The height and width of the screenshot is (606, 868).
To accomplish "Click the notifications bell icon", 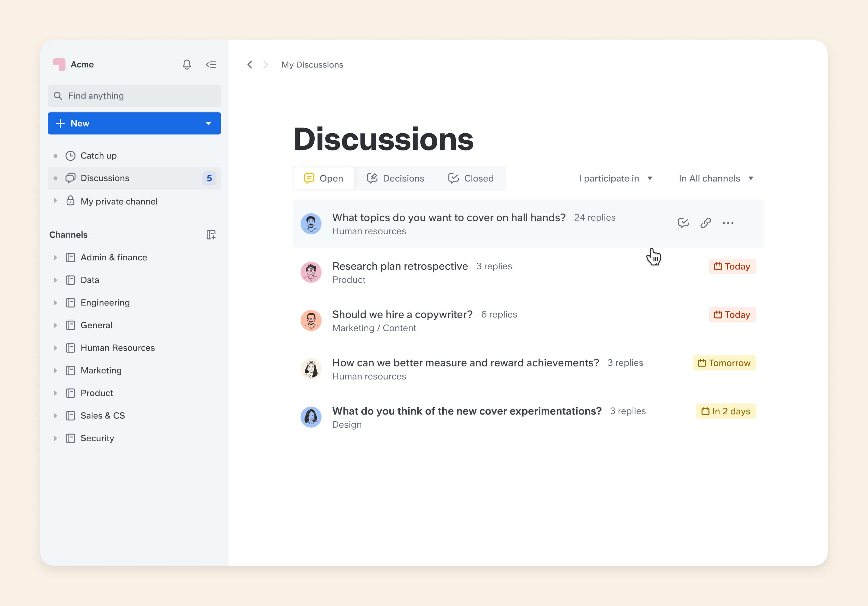I will pyautogui.click(x=187, y=64).
